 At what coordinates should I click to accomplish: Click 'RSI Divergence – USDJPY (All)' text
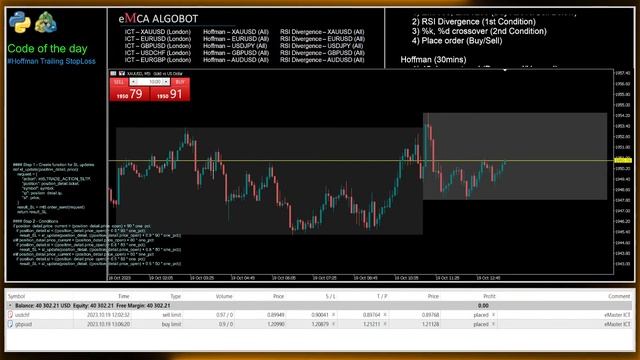click(x=321, y=46)
